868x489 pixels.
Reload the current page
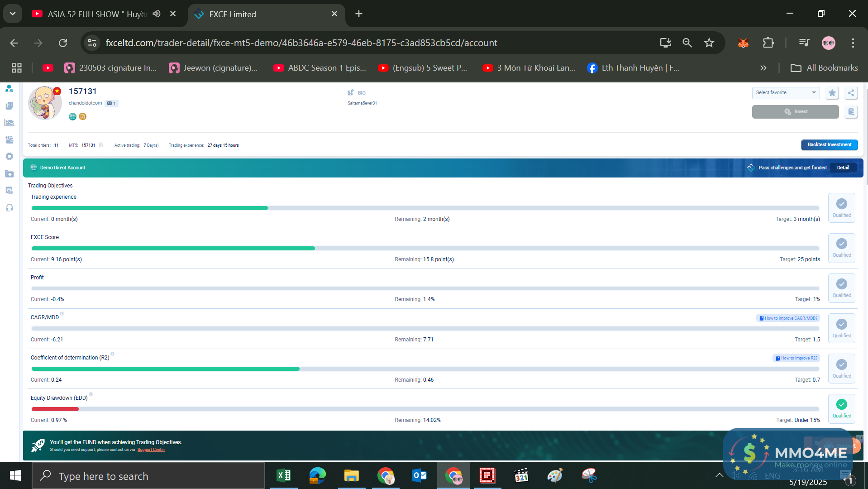pyautogui.click(x=63, y=43)
